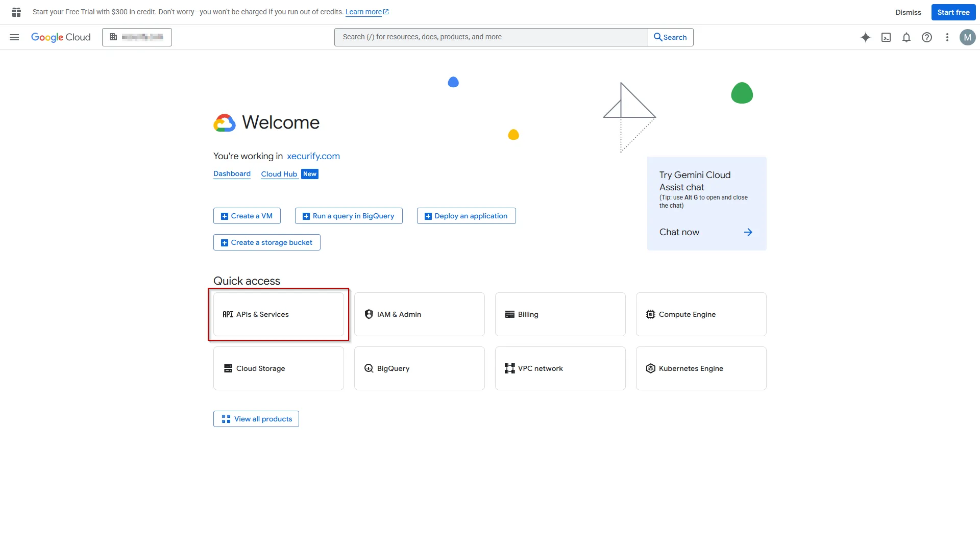Click Deploy an application button
Image resolution: width=980 pixels, height=551 pixels.
[x=467, y=216]
